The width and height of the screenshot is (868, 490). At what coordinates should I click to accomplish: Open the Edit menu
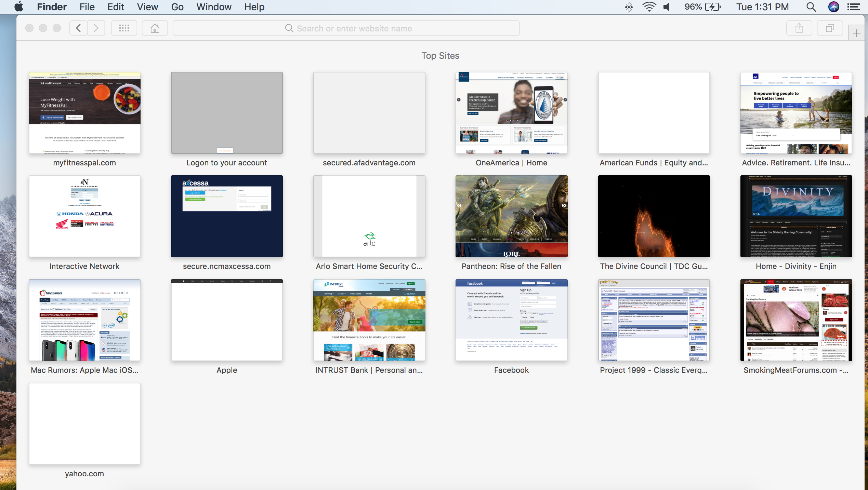(x=116, y=7)
